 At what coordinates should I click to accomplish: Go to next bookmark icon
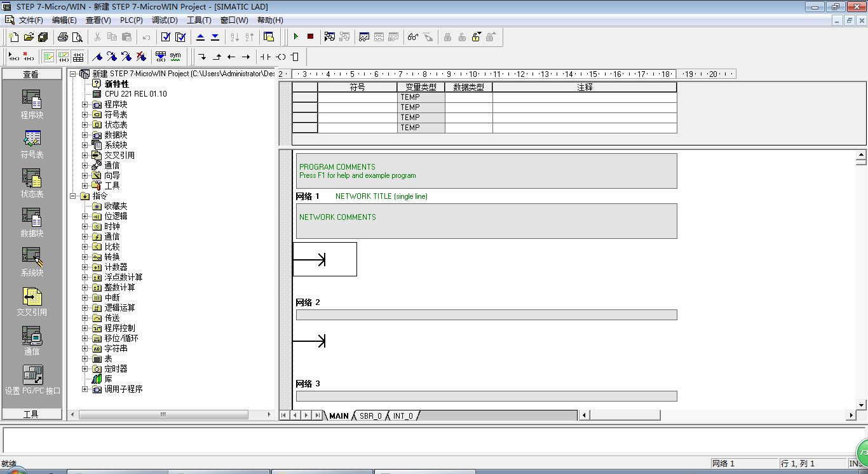tap(112, 57)
